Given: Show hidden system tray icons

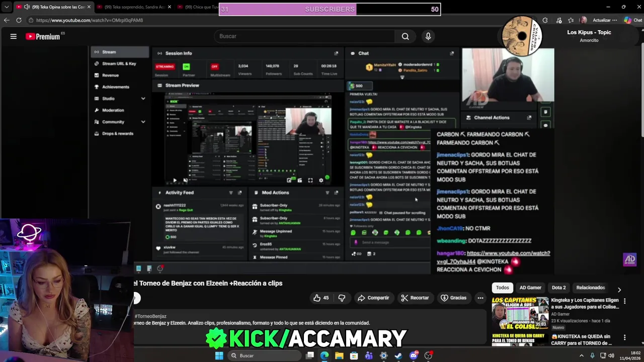Looking at the screenshot, I should 582,355.
